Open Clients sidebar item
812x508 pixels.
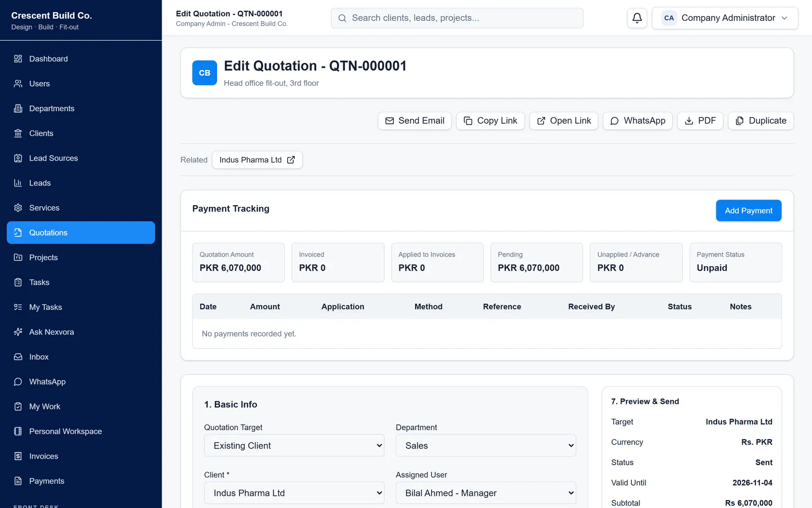[81, 134]
